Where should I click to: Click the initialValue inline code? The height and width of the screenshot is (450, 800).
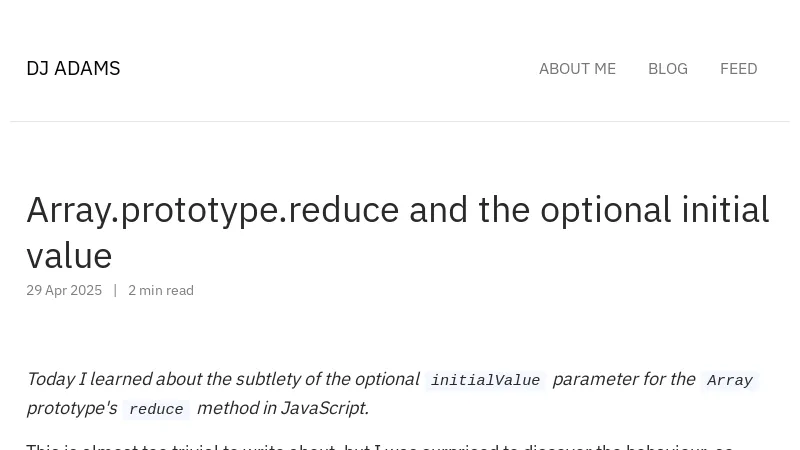tap(485, 381)
